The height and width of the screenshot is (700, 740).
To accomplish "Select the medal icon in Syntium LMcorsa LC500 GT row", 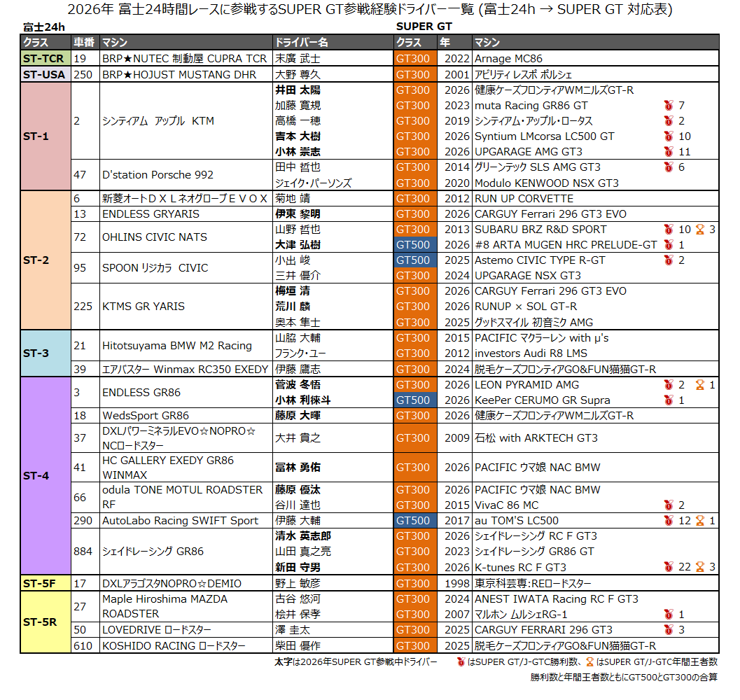I will tap(669, 136).
